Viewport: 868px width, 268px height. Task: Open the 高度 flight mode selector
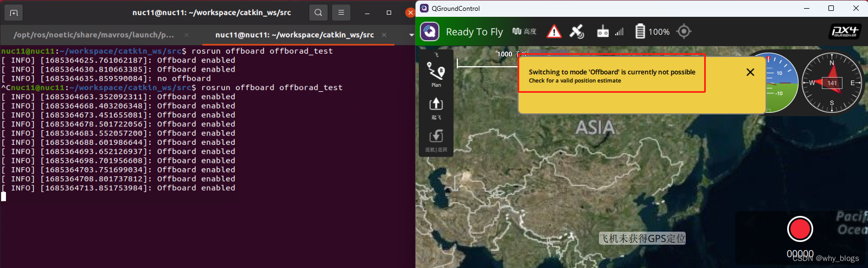coord(525,31)
